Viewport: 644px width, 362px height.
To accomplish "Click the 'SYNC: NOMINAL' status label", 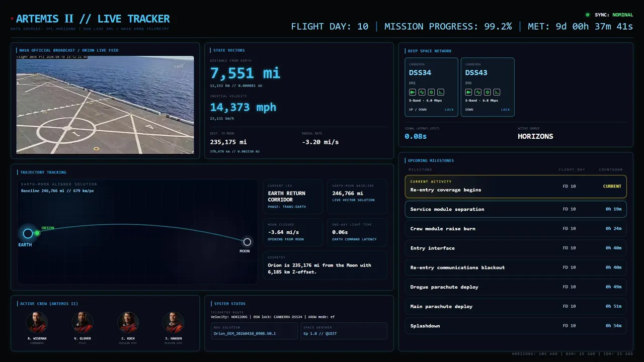I will coord(614,15).
